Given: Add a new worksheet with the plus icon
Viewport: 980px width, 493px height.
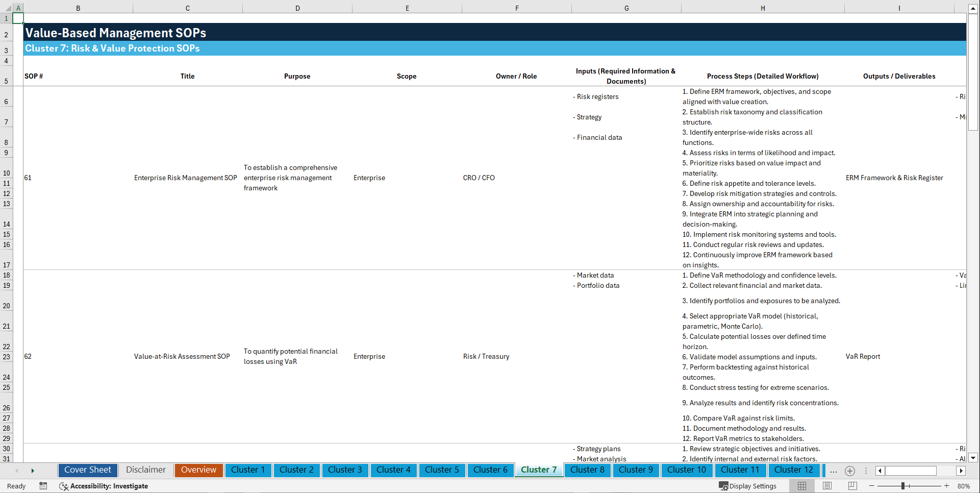Looking at the screenshot, I should [850, 471].
